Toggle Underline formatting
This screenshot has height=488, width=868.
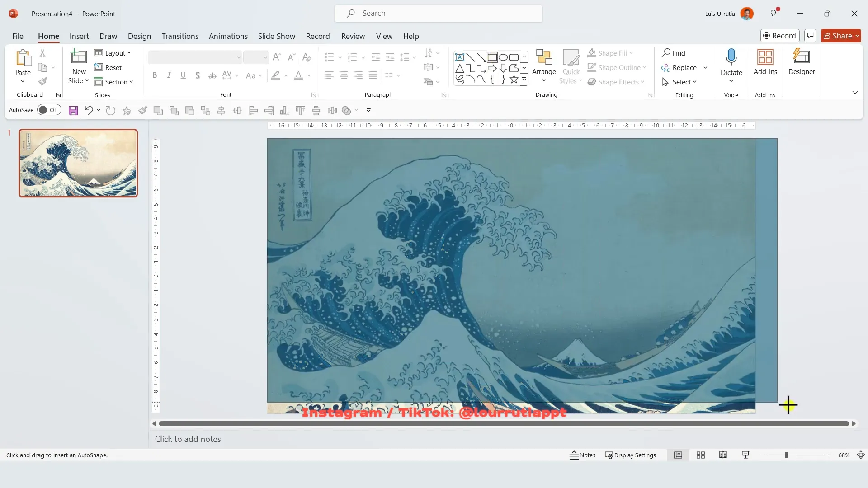click(183, 75)
